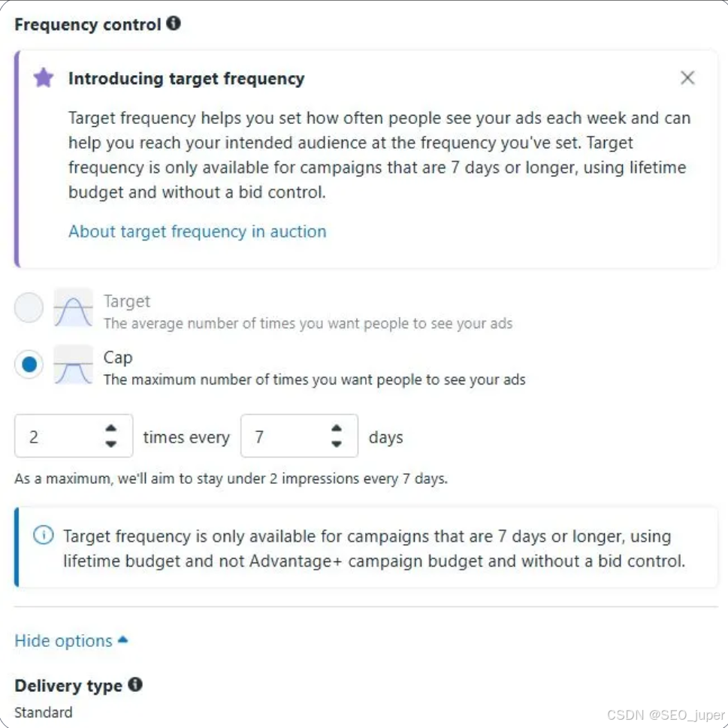Viewport: 728px width, 728px height.
Task: Collapse section with Hide options
Action: point(64,641)
